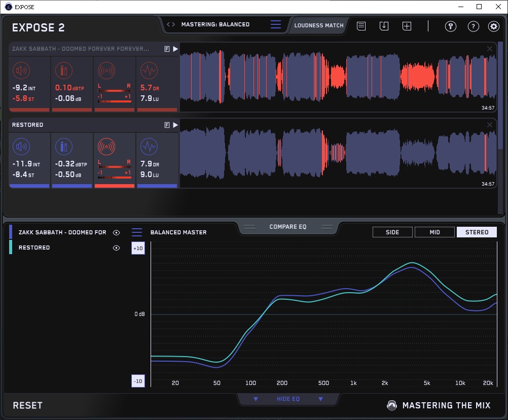Click the stereo phase icon on Zakk Sabbath track
Viewport: 508px width, 420px height.
[106, 70]
